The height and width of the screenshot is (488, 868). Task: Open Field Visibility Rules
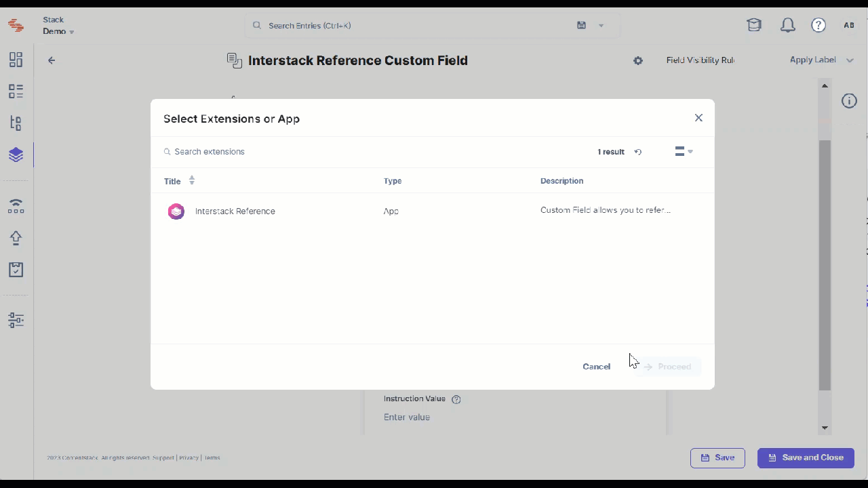click(701, 60)
